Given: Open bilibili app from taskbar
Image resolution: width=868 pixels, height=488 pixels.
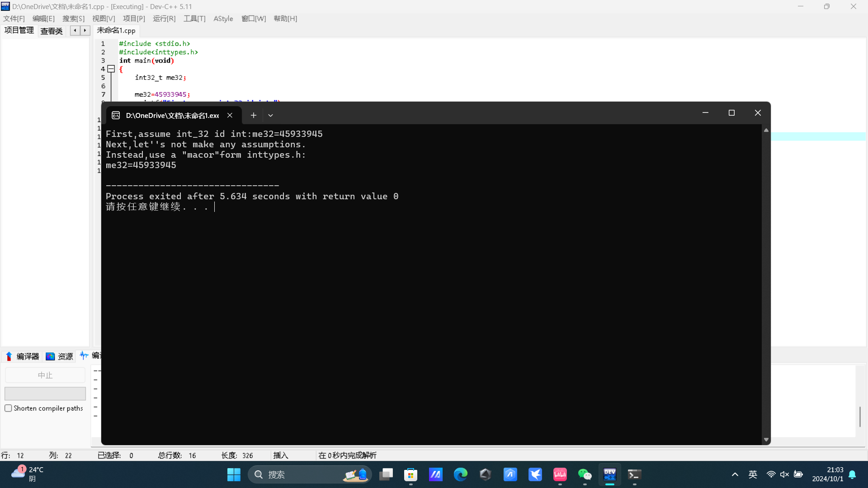Looking at the screenshot, I should [x=560, y=474].
